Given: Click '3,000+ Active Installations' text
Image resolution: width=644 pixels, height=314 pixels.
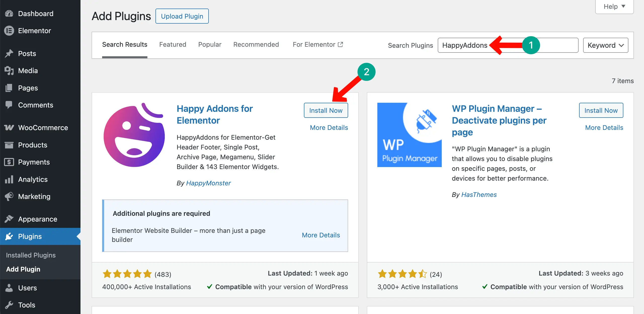Looking at the screenshot, I should tap(418, 287).
